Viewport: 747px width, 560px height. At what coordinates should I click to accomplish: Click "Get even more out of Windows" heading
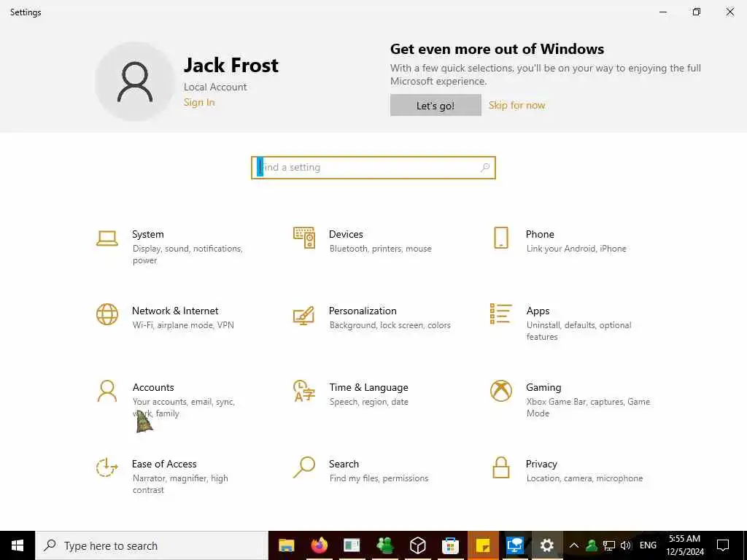(x=497, y=49)
